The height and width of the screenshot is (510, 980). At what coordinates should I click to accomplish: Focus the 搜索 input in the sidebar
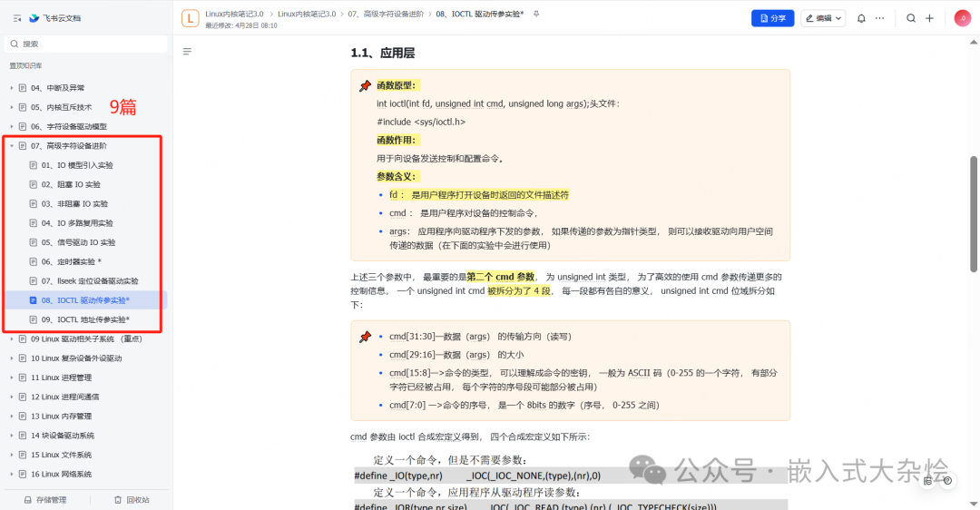click(x=85, y=44)
